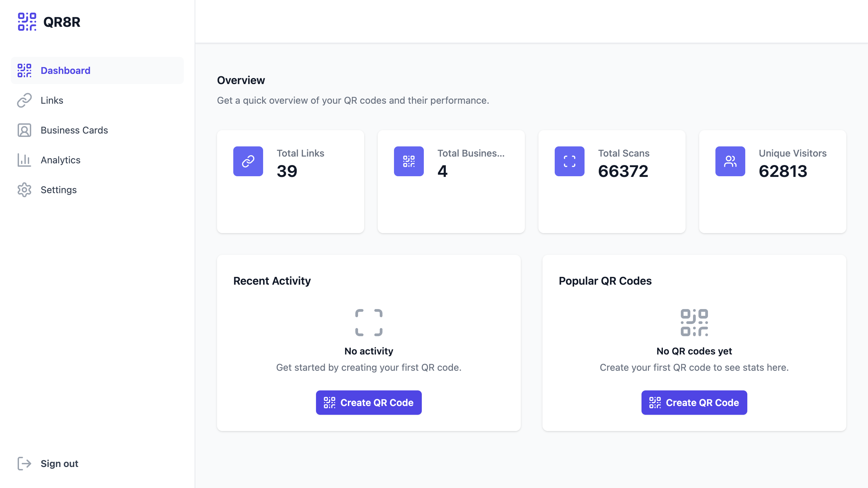Click the Dashboard QR icon in sidebar
This screenshot has height=488, width=868.
click(24, 70)
